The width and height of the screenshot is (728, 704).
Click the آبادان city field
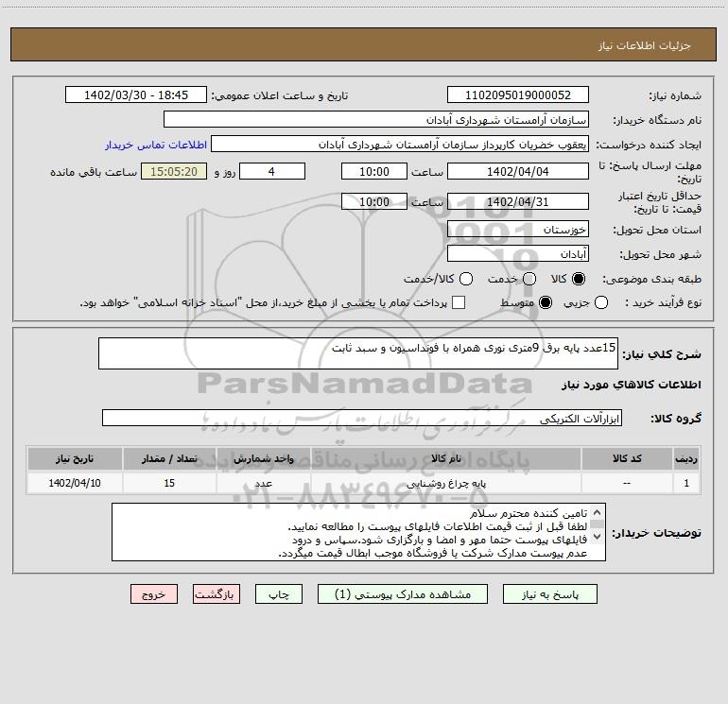click(x=518, y=254)
